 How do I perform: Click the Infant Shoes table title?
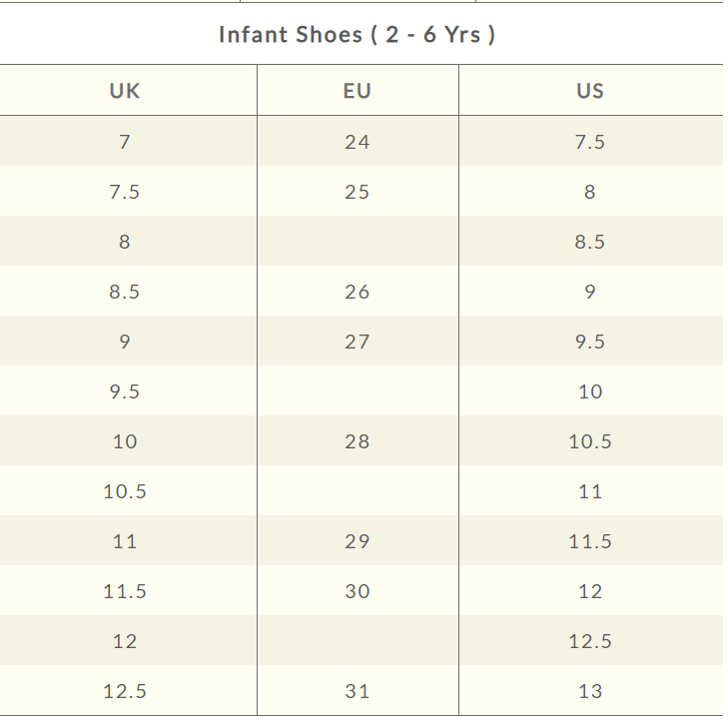[x=358, y=35]
